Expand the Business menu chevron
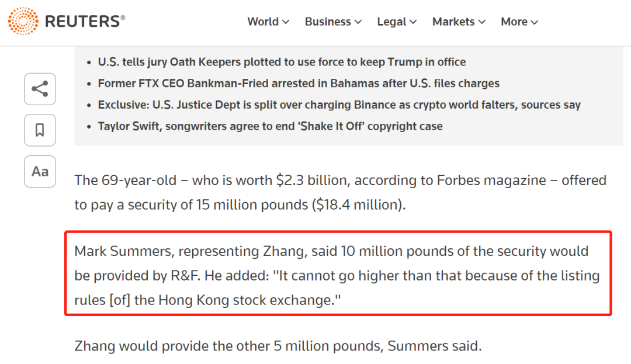 tap(358, 22)
